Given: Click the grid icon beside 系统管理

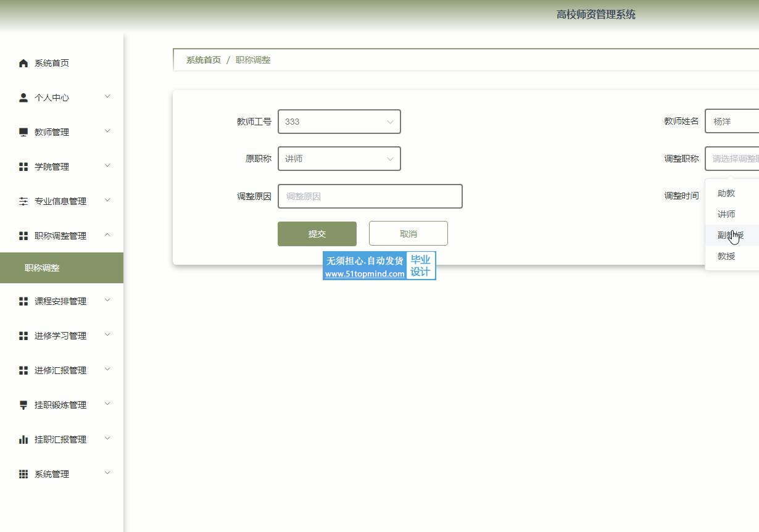Looking at the screenshot, I should pyautogui.click(x=23, y=474).
